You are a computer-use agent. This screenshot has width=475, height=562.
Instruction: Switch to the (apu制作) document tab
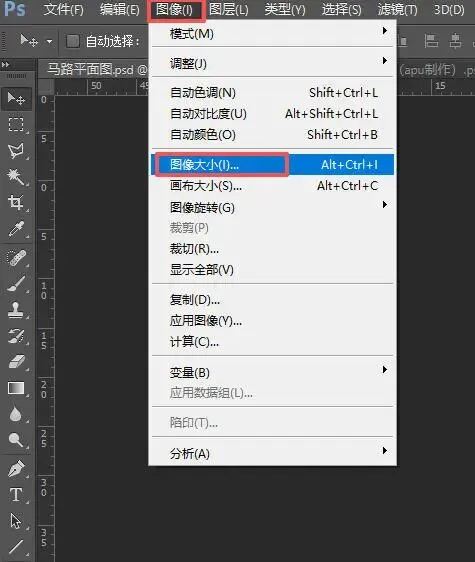(436, 70)
